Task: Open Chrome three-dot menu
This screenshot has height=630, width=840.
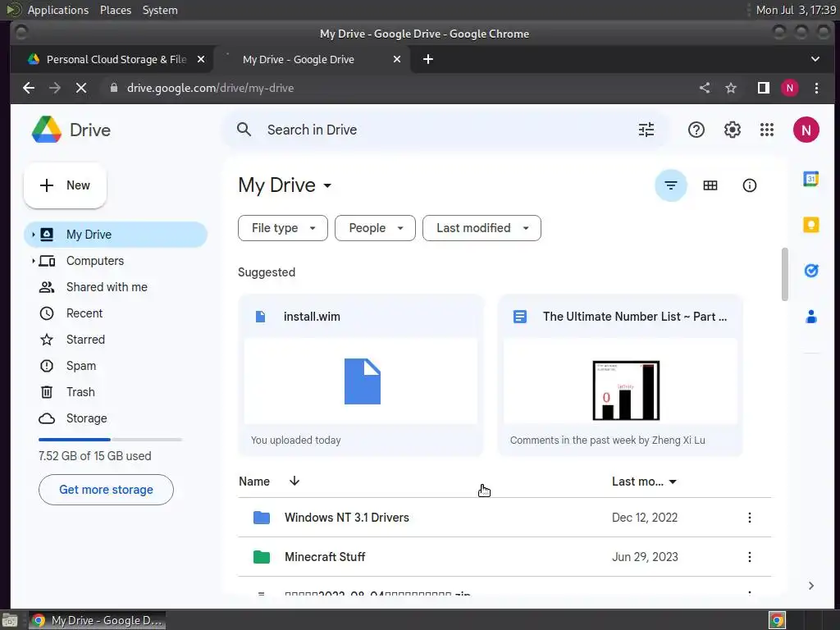Action: point(816,88)
